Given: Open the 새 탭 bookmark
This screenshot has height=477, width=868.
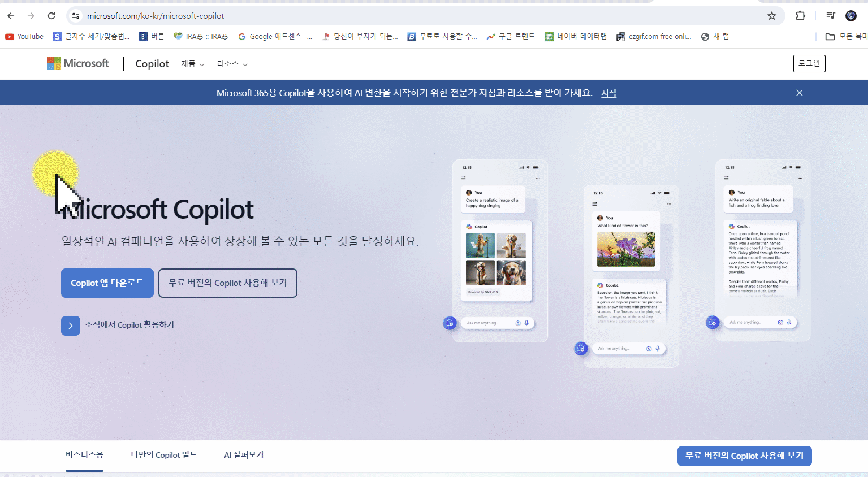Looking at the screenshot, I should click(715, 37).
